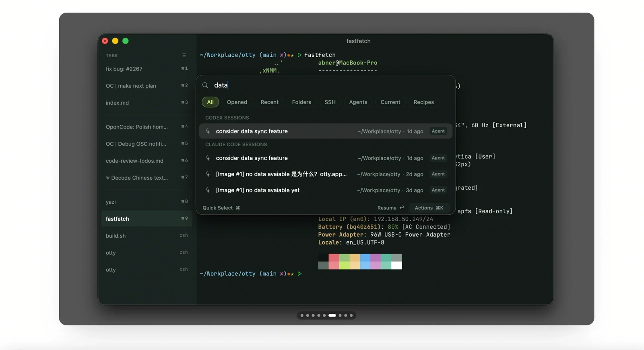Click Quick Select in the palette footer

(221, 208)
